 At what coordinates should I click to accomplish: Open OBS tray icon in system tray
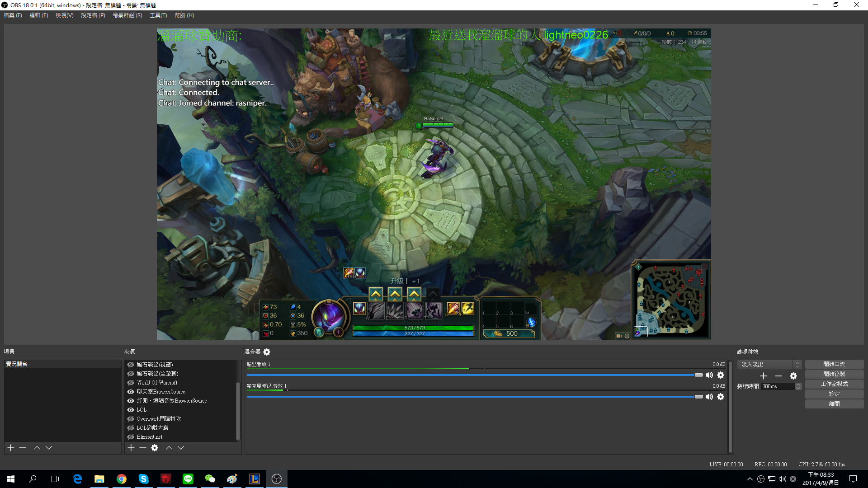[761, 479]
